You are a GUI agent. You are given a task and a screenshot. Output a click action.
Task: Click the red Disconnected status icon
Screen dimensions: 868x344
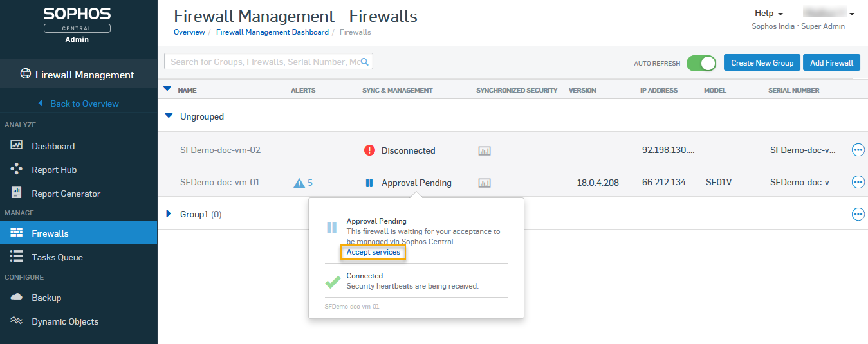coord(369,150)
